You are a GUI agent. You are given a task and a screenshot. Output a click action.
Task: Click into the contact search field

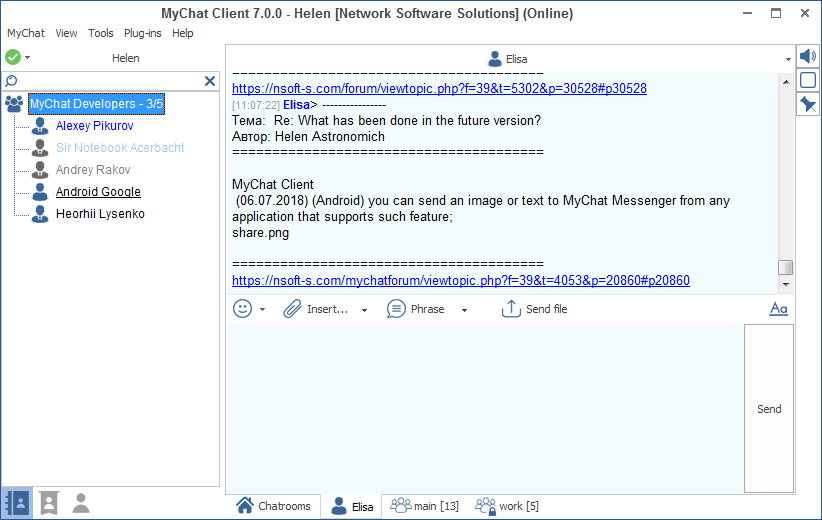pyautogui.click(x=110, y=81)
